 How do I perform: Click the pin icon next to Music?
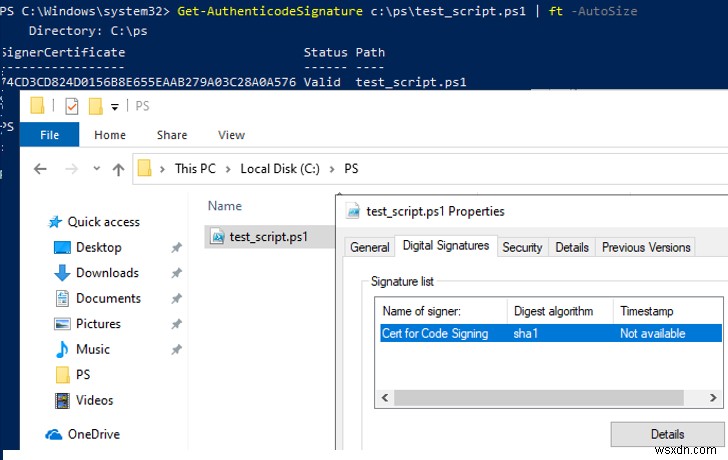click(176, 350)
